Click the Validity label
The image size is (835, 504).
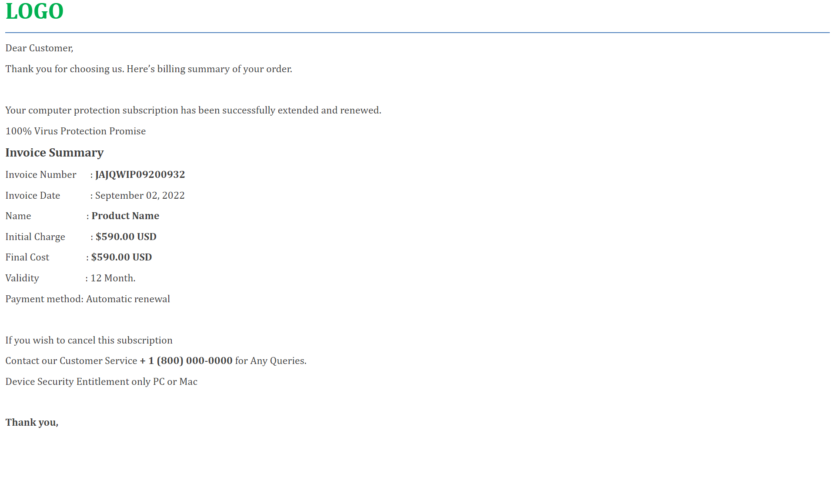pos(22,278)
